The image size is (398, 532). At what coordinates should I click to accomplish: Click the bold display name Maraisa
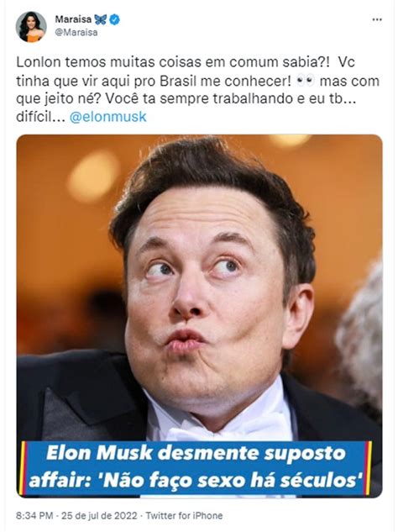pyautogui.click(x=73, y=19)
